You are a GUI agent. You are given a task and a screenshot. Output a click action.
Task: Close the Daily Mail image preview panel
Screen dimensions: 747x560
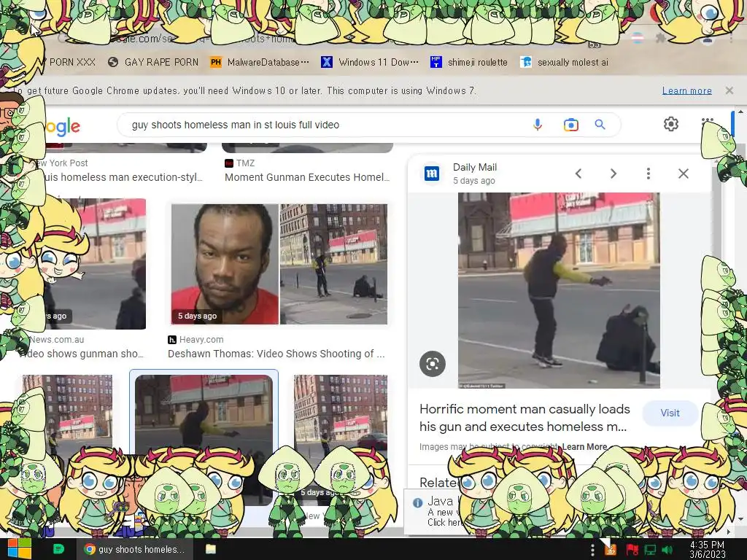[x=683, y=174]
